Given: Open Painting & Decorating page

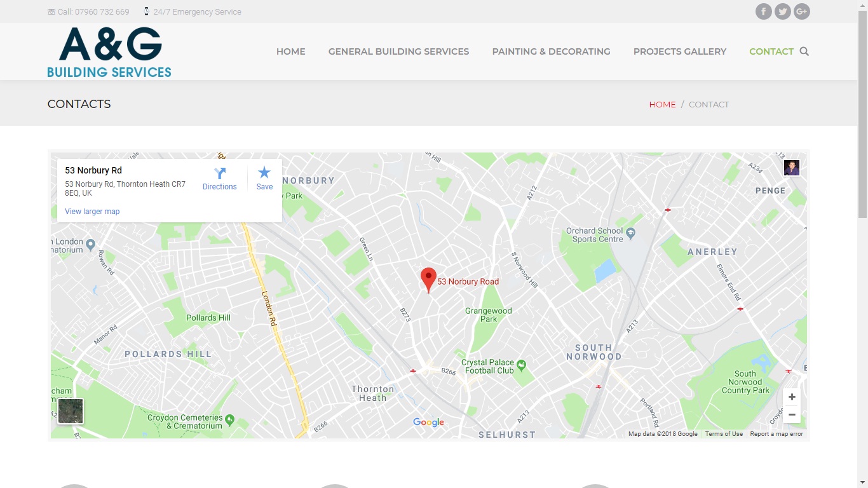Looking at the screenshot, I should [x=551, y=51].
